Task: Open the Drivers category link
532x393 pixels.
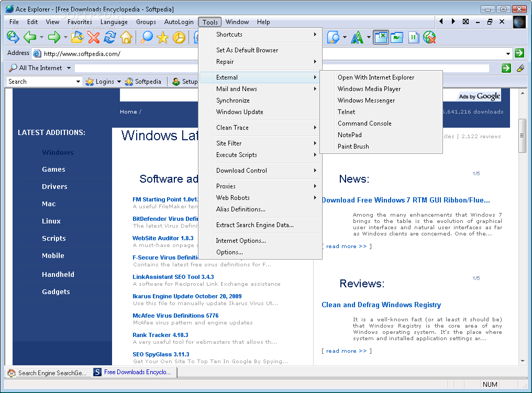Action: [54, 186]
